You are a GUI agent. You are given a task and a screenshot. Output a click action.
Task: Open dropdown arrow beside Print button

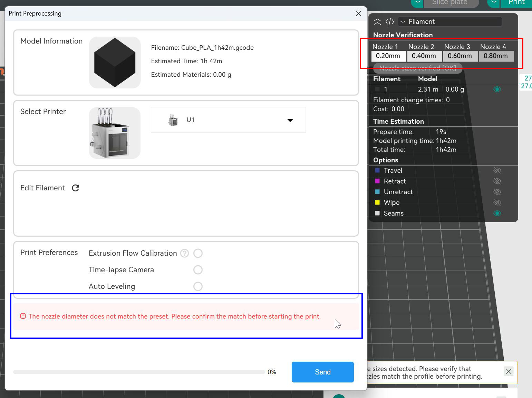tap(494, 3)
